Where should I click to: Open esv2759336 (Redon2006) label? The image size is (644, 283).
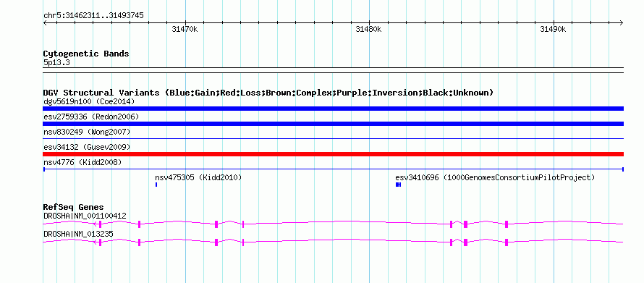click(x=91, y=117)
